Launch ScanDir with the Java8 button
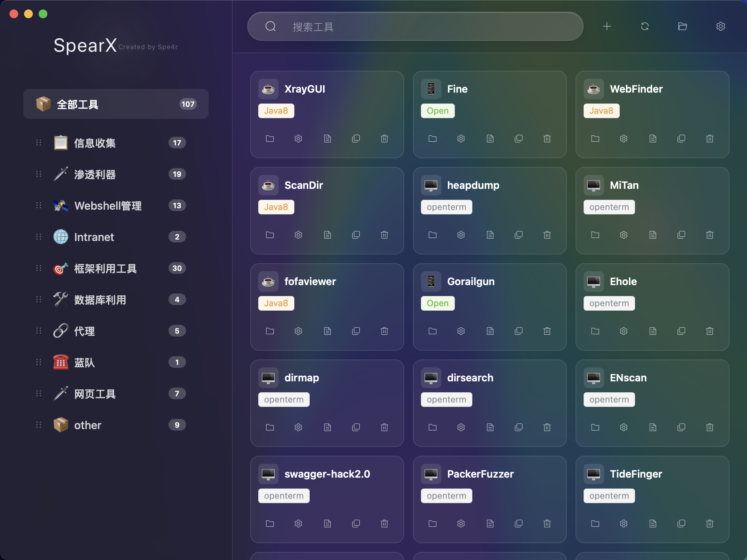Screen dimensions: 747x560 (276, 207)
